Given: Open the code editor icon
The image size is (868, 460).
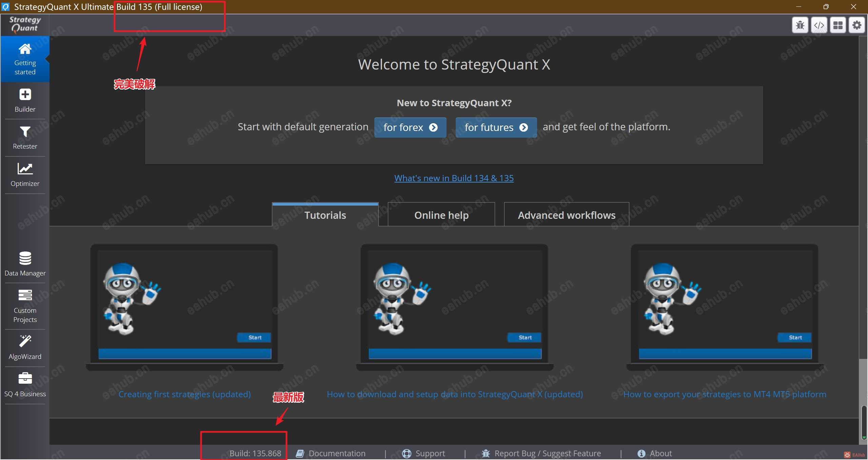Looking at the screenshot, I should pos(819,25).
